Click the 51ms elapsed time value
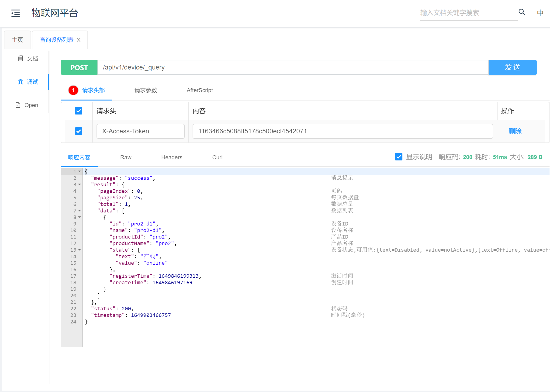Screen dimensions: 550x392 500,157
